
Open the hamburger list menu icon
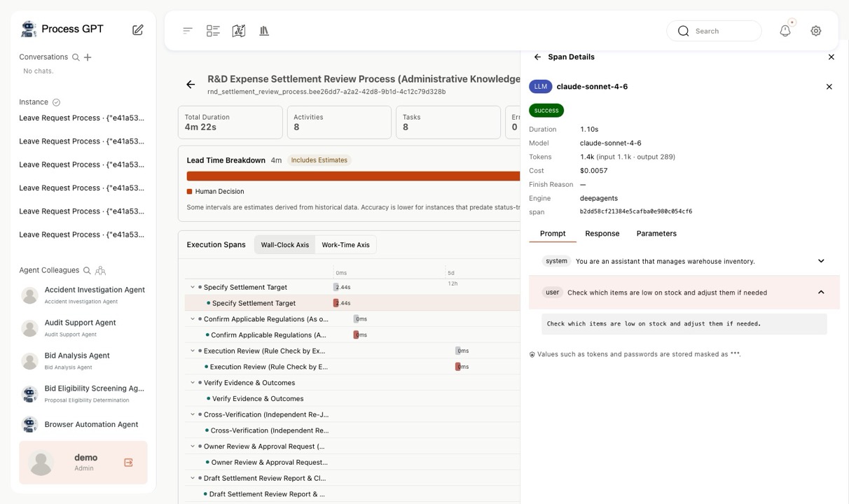pos(188,31)
